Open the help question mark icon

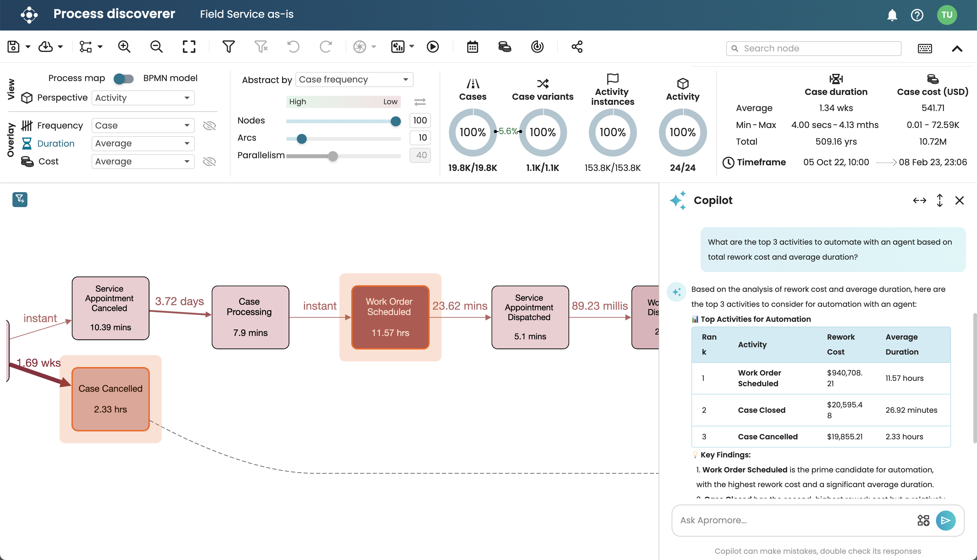[917, 15]
